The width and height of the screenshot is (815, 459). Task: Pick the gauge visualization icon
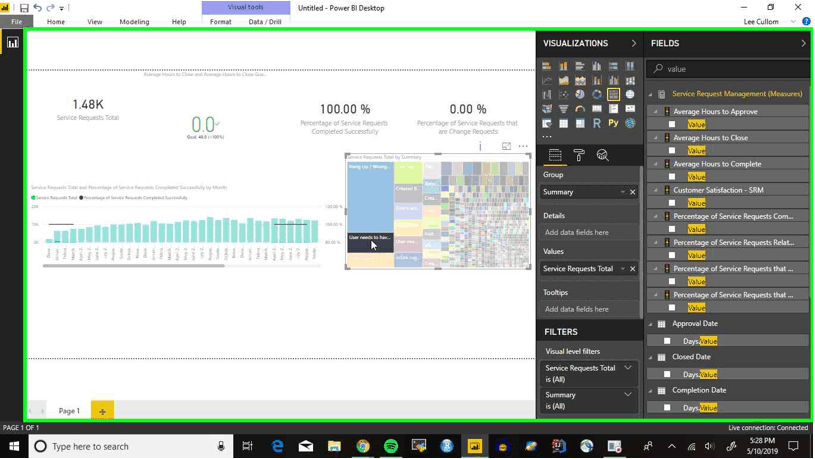click(580, 109)
